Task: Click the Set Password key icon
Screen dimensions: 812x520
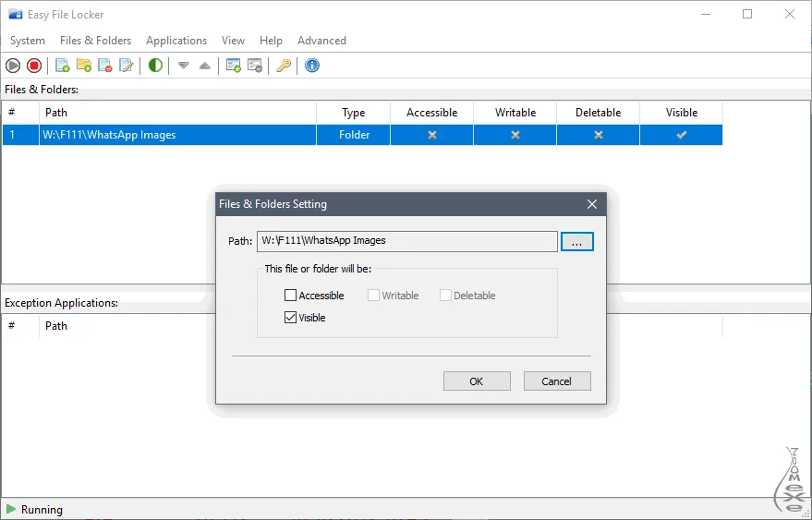Action: [284, 66]
